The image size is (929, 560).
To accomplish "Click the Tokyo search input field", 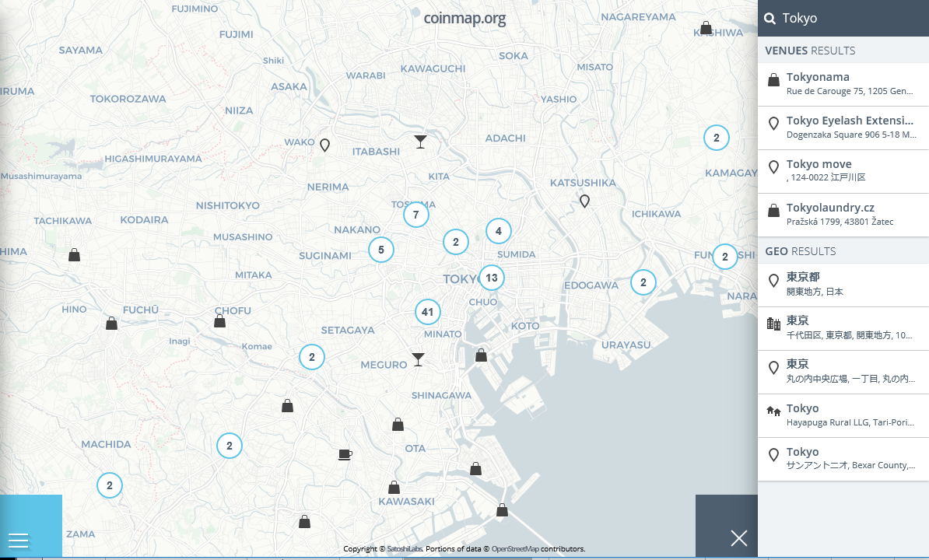I will point(851,19).
